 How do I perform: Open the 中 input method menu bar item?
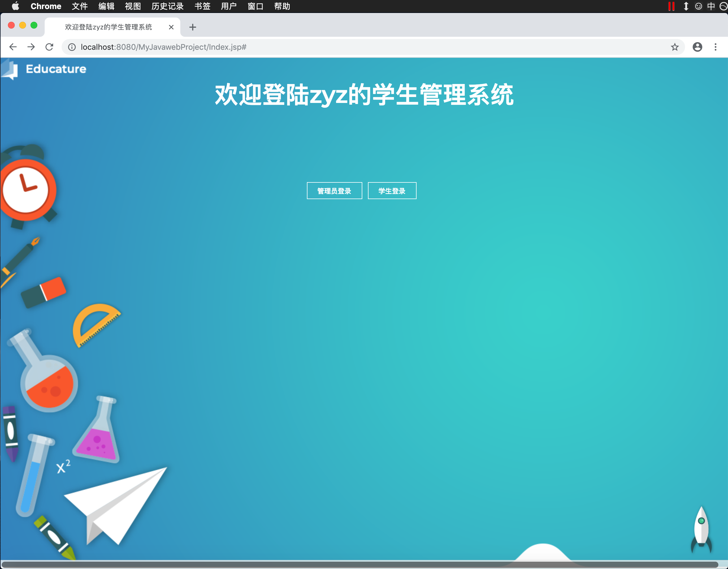[711, 6]
